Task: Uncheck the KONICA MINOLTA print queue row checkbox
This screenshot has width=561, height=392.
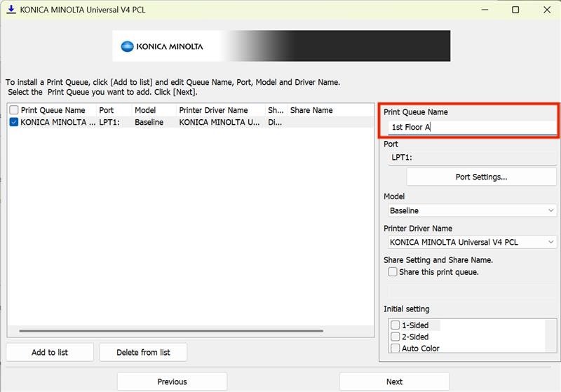Action: (13, 122)
